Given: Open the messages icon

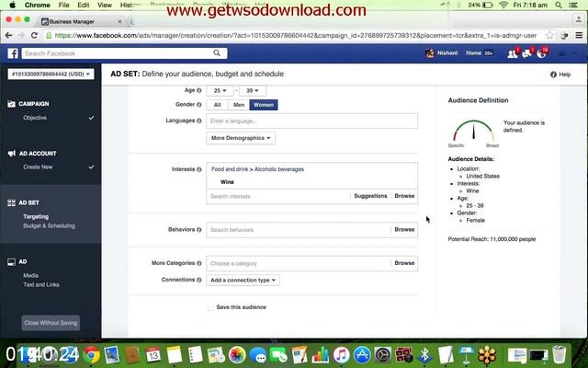Looking at the screenshot, I should (x=527, y=53).
